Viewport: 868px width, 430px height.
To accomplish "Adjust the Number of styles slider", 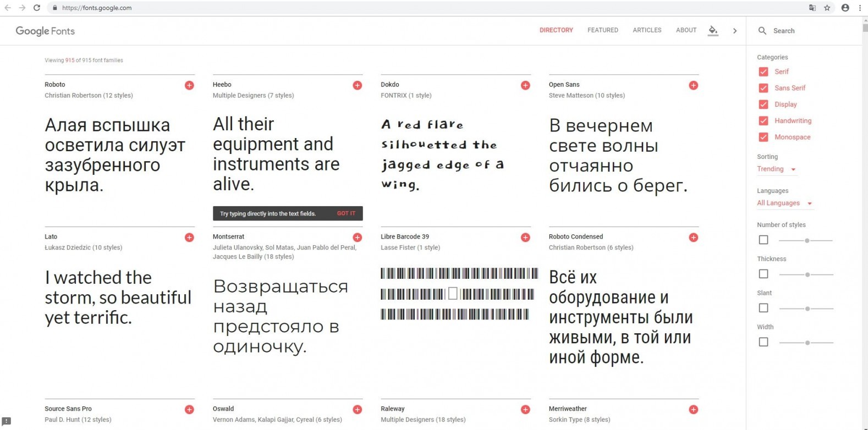I will tap(806, 240).
